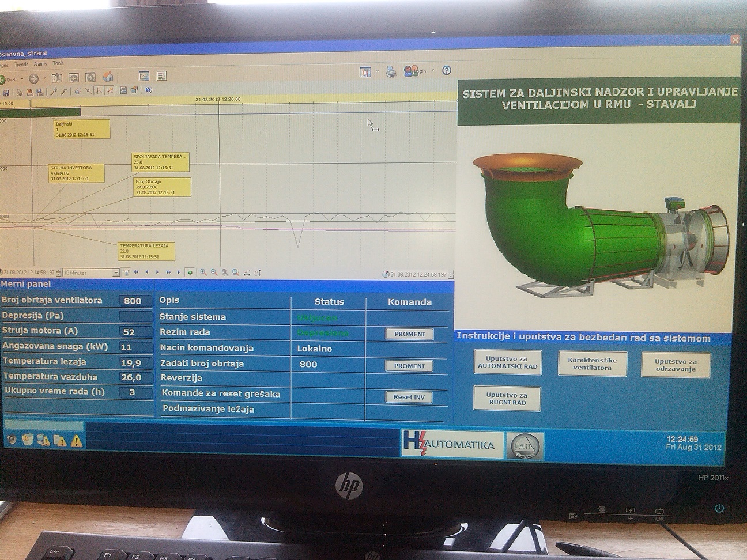Toggle the green live-update trend button
747x560 pixels.
(x=190, y=273)
